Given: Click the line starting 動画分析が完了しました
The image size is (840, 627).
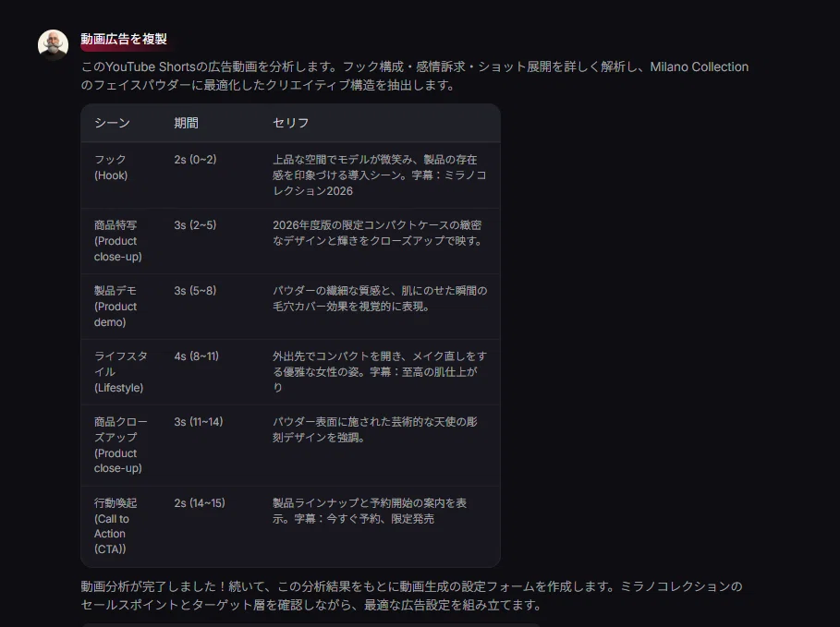Looking at the screenshot, I should (411, 586).
